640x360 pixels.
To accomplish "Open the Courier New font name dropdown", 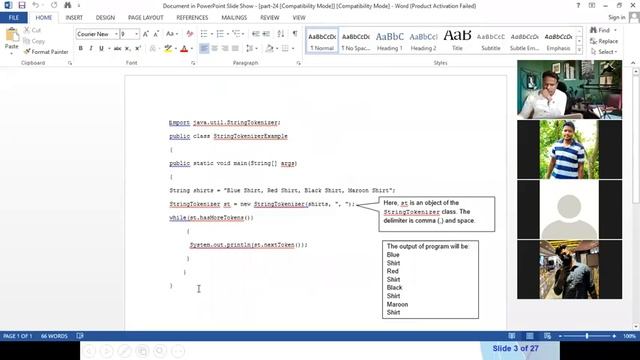I will tap(116, 34).
